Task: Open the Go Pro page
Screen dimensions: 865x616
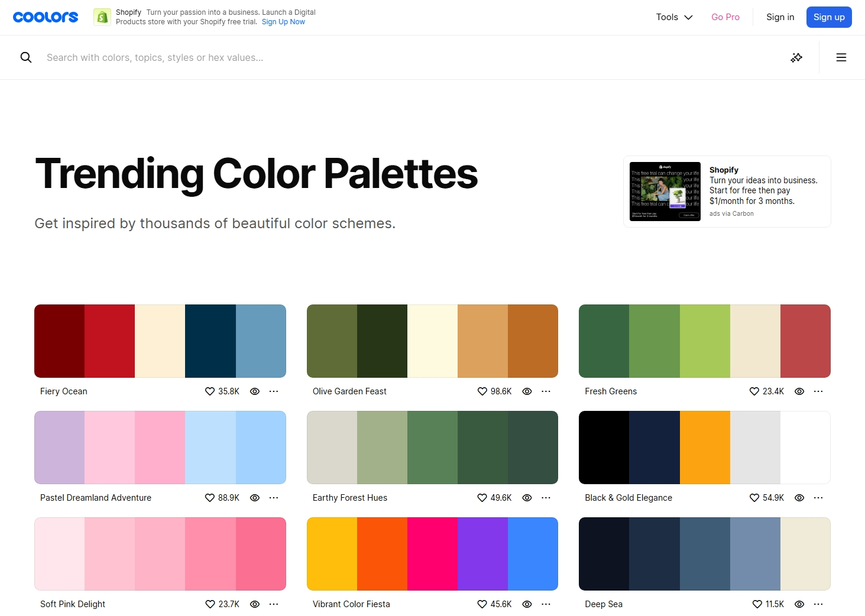Action: [725, 17]
